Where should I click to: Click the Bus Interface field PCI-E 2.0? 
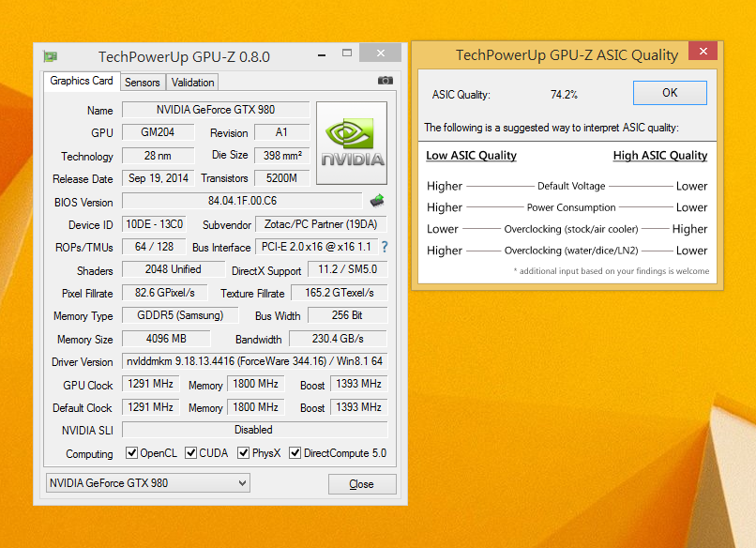(316, 247)
